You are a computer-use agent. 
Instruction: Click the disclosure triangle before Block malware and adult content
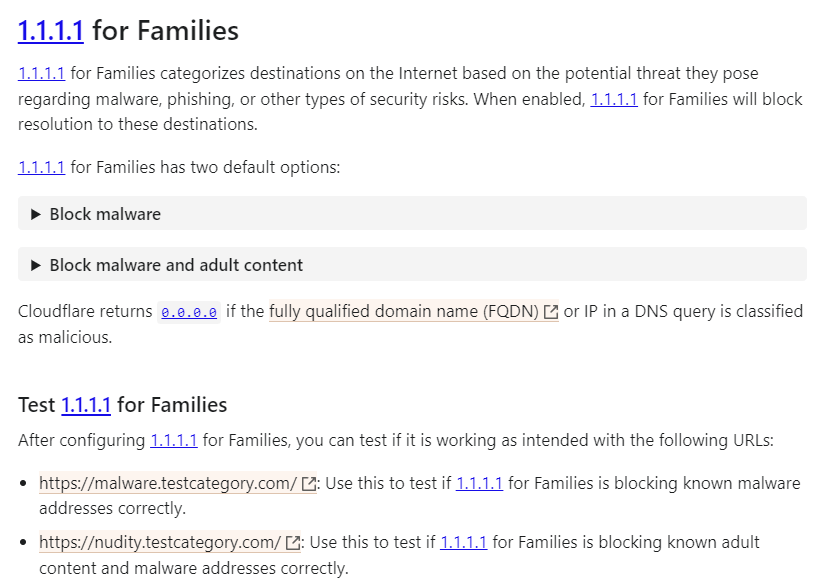click(36, 264)
